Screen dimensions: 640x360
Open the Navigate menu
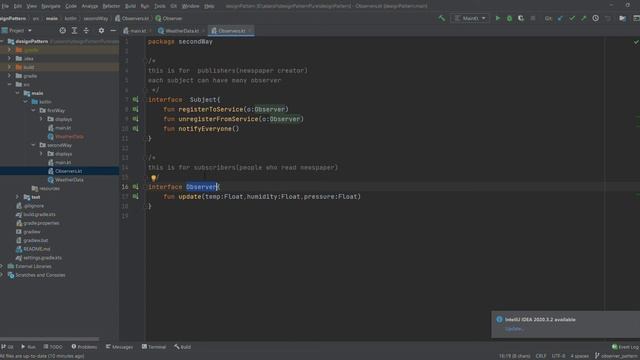[x=51, y=6]
